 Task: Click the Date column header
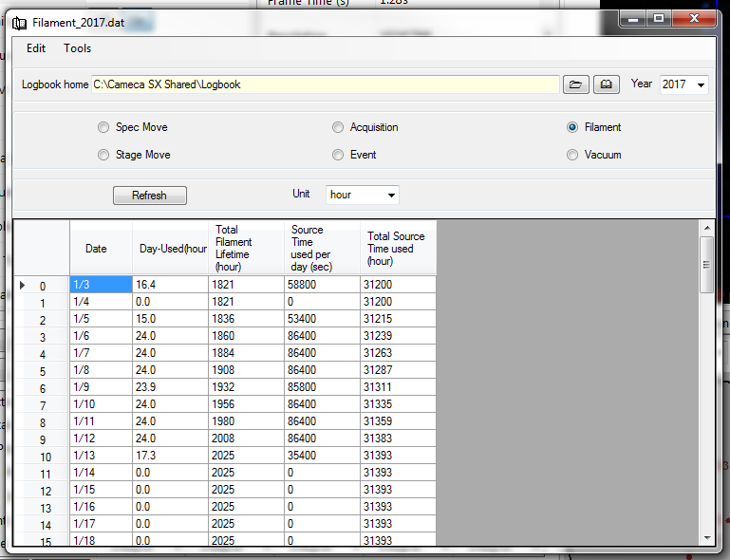[97, 249]
